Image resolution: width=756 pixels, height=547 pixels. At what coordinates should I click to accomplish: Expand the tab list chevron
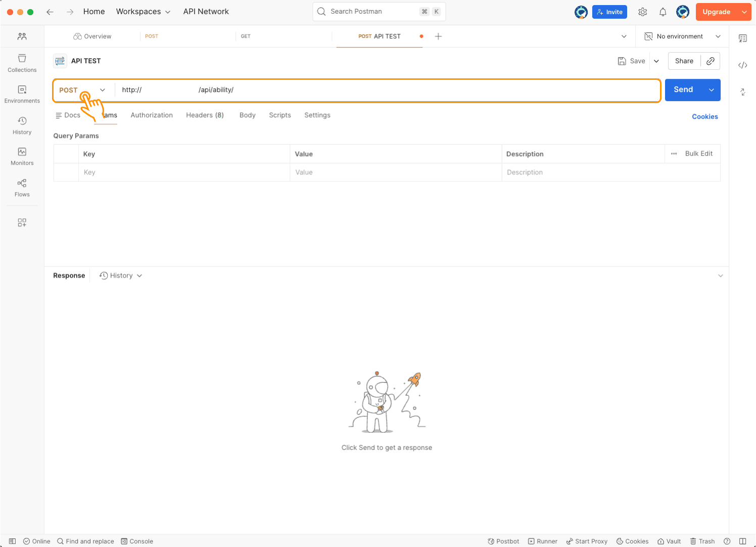[624, 36]
